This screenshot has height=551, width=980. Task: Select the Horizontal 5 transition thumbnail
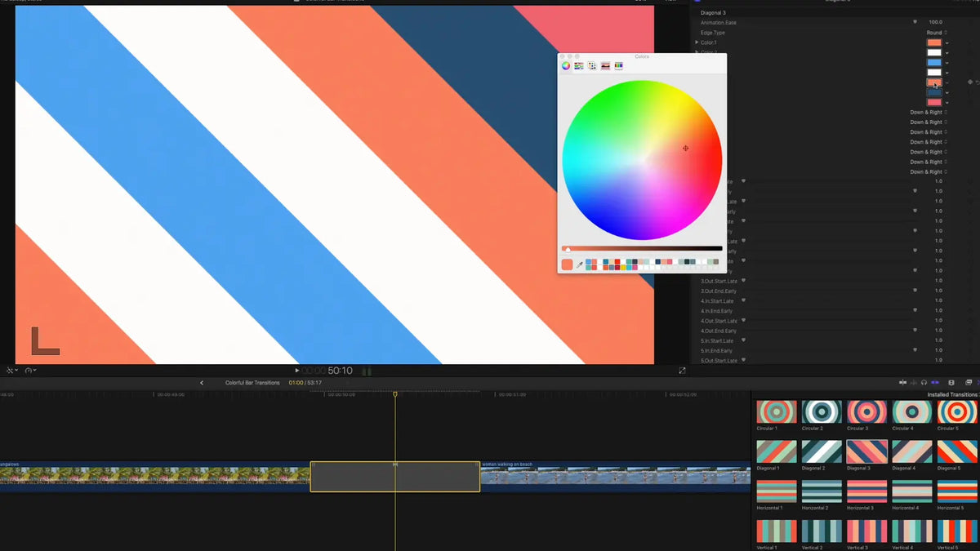click(958, 491)
